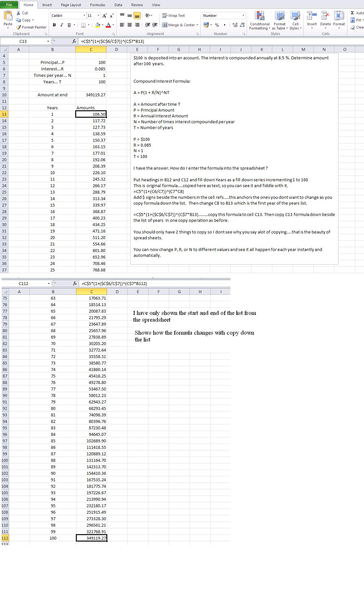Open the File tab
This screenshot has width=364, height=598.
tap(9, 5)
